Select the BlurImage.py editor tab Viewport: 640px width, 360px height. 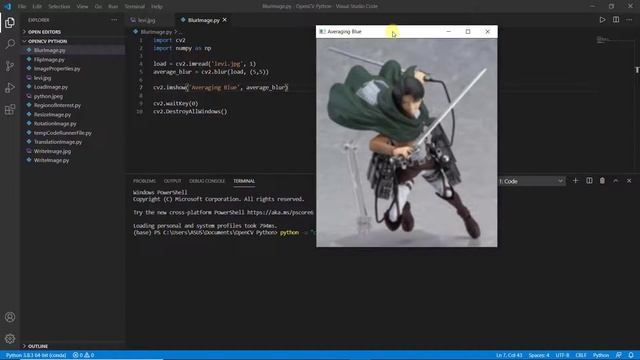(204, 20)
